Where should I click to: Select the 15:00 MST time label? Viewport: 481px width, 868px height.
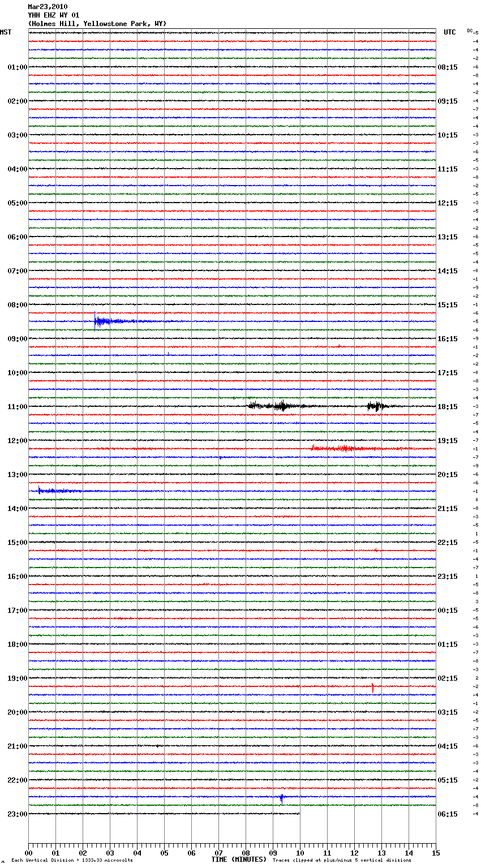point(18,543)
